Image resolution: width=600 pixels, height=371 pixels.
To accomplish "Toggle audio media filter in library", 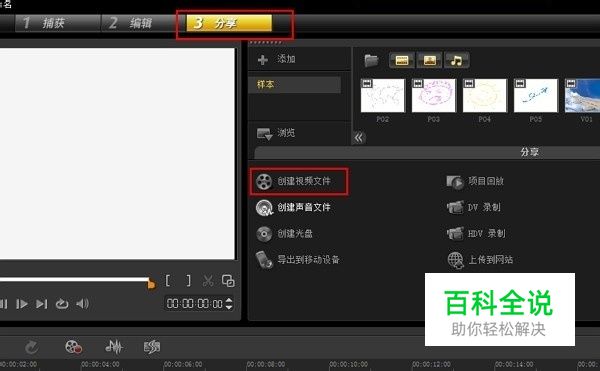I will pos(456,60).
